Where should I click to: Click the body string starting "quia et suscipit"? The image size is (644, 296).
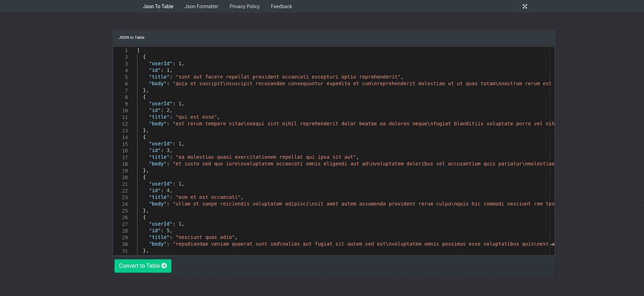pyautogui.click(x=362, y=84)
